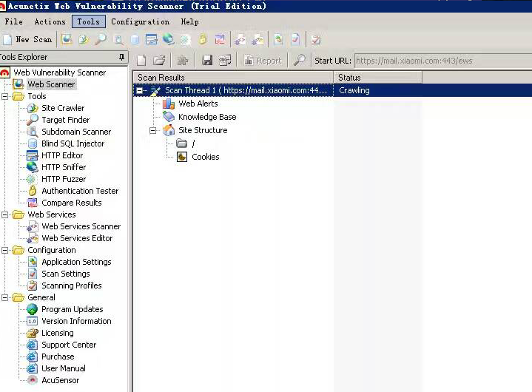The image size is (532, 392).
Task: Open Target Finder magnifier icon in top toolbar
Action: pyautogui.click(x=101, y=40)
